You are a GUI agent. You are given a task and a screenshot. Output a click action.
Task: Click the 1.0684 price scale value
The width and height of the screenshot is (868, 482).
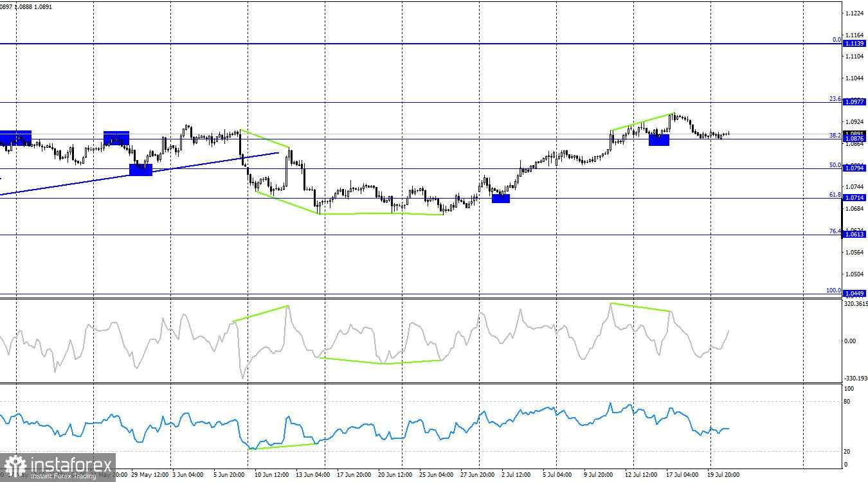coord(854,209)
